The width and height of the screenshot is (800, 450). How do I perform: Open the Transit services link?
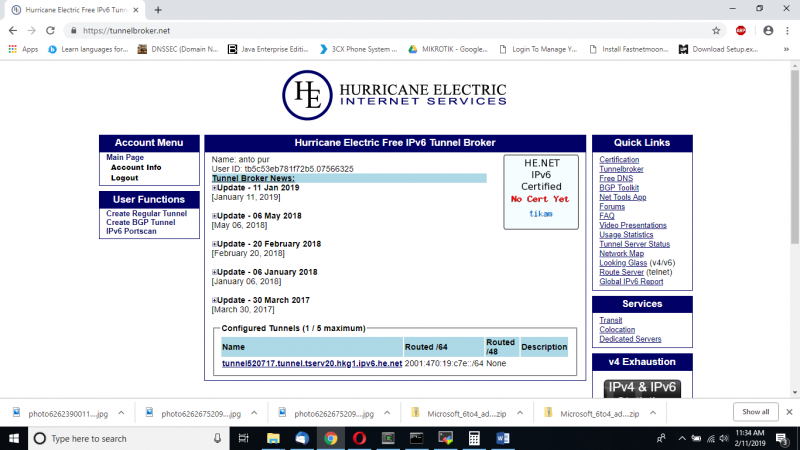pos(611,320)
